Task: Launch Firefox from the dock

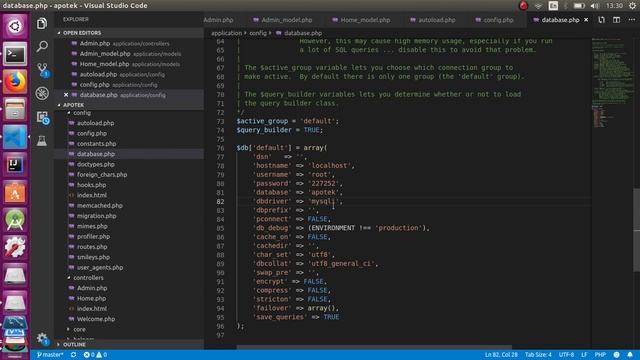Action: [x=15, y=81]
